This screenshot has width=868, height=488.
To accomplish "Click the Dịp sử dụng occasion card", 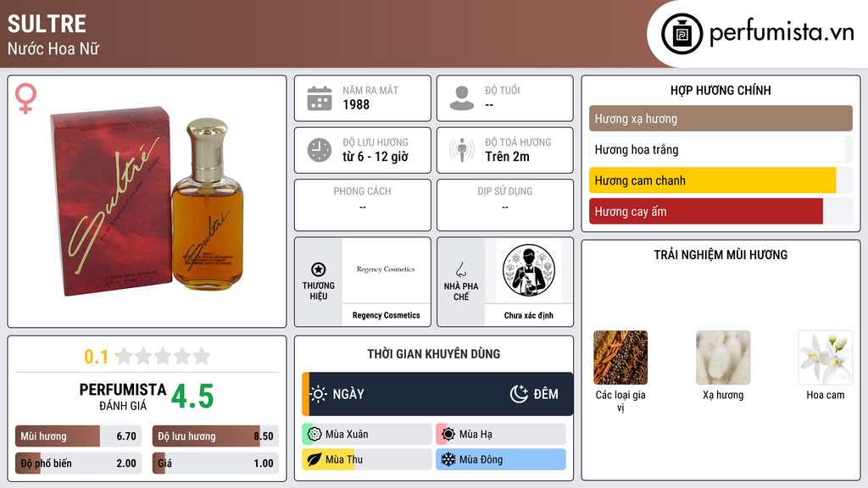I will [505, 205].
